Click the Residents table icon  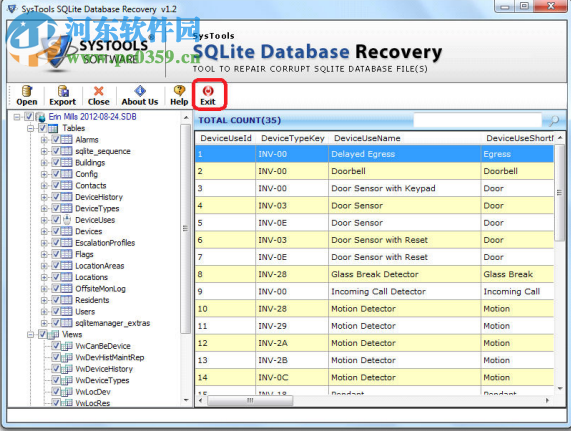(66, 300)
